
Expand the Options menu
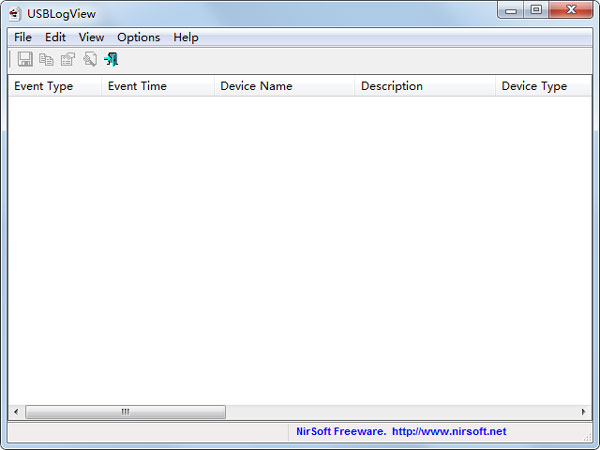coord(138,37)
